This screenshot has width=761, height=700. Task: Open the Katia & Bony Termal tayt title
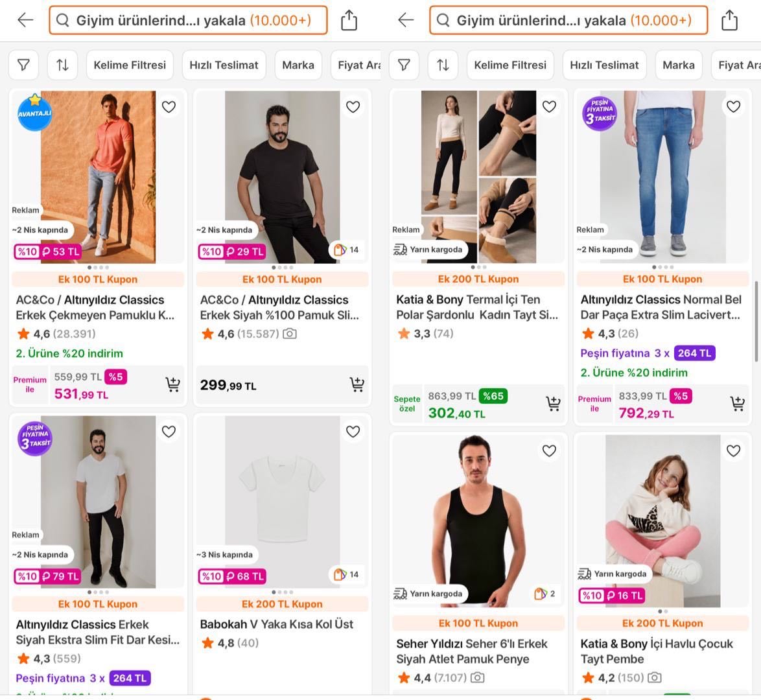pos(477,307)
